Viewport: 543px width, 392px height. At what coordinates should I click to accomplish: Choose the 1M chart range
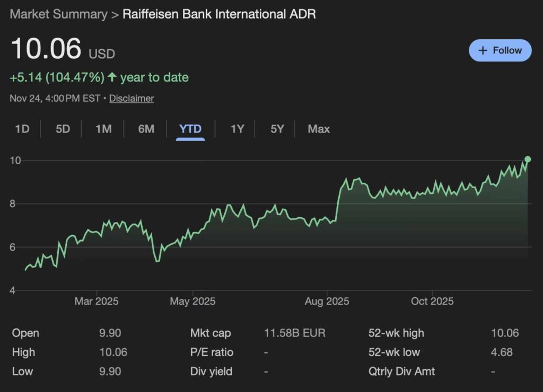tap(103, 129)
